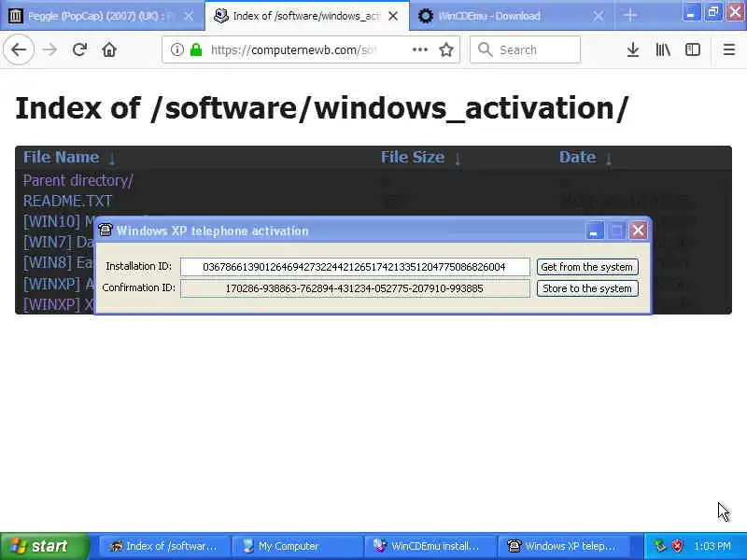Sort listing by Date header
This screenshot has height=560, width=747.
577,157
